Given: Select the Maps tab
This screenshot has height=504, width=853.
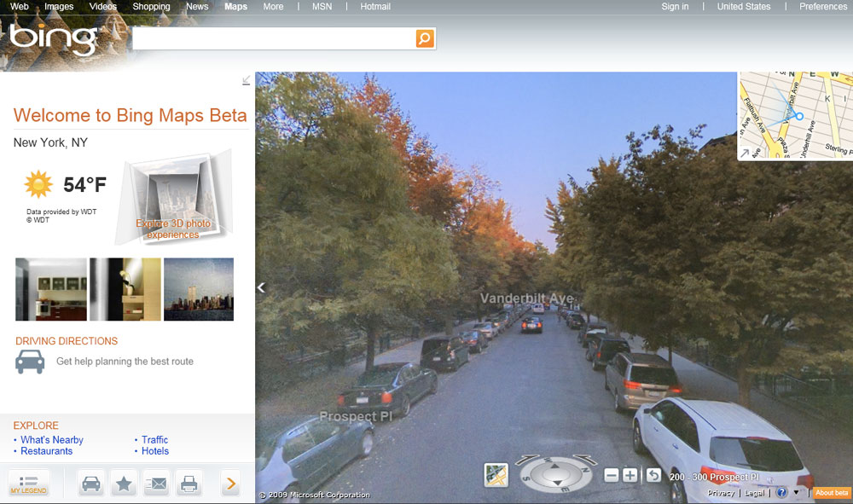Looking at the screenshot, I should click(x=236, y=7).
